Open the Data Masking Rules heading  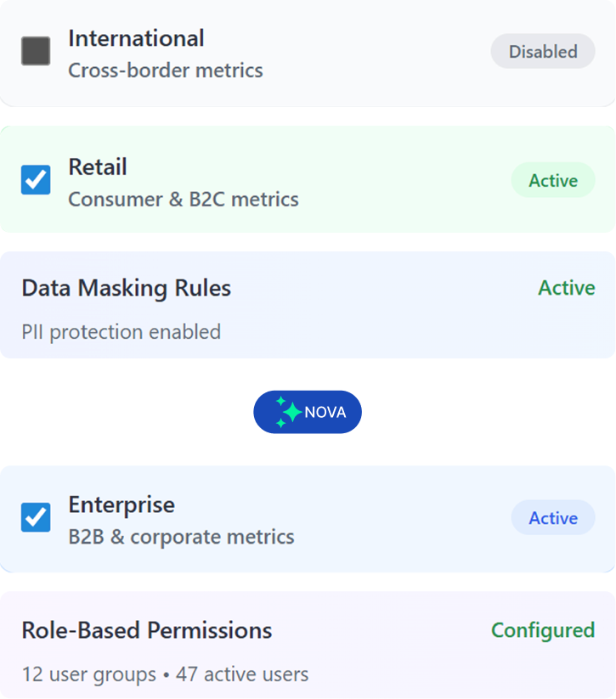(126, 288)
